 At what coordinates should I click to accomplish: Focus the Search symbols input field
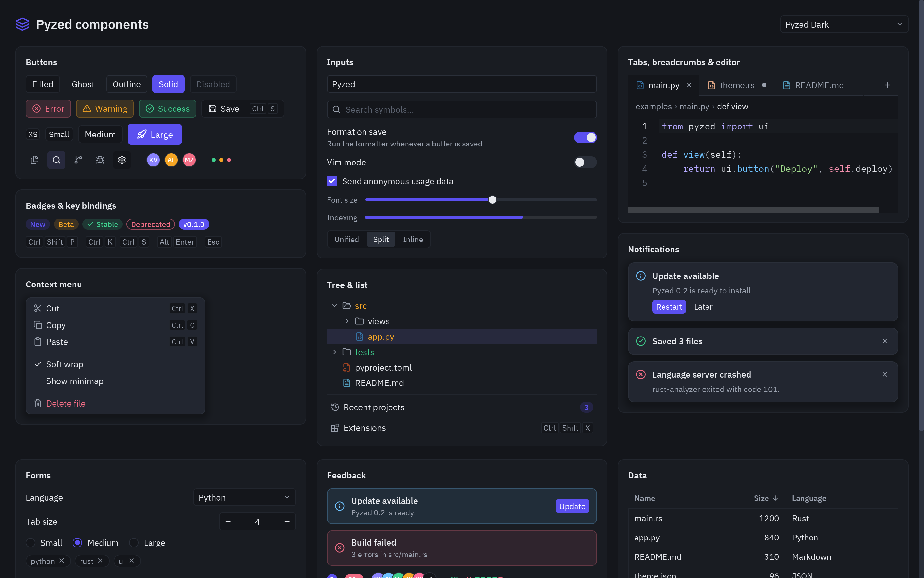tap(462, 109)
